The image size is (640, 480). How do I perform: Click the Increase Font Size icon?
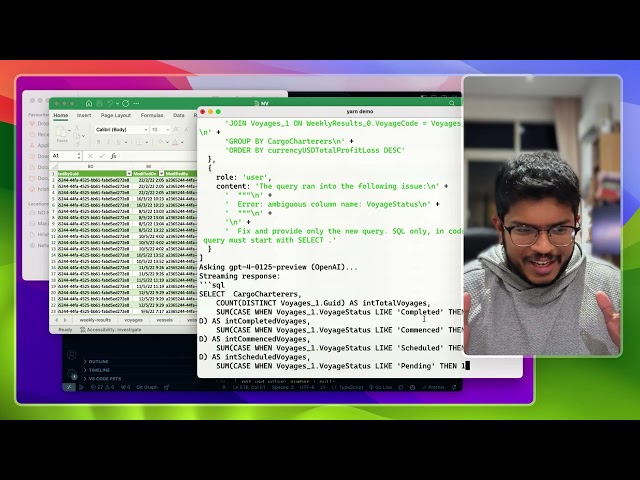tap(177, 129)
